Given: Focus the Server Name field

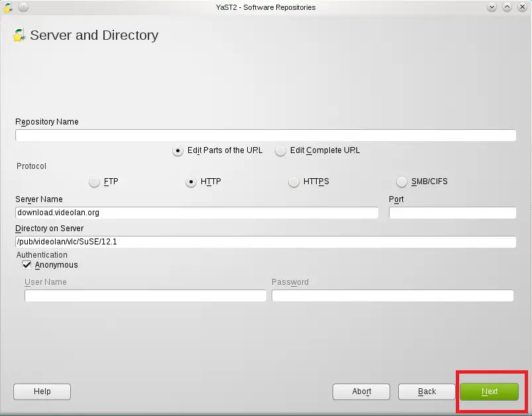Looking at the screenshot, I should pos(197,213).
